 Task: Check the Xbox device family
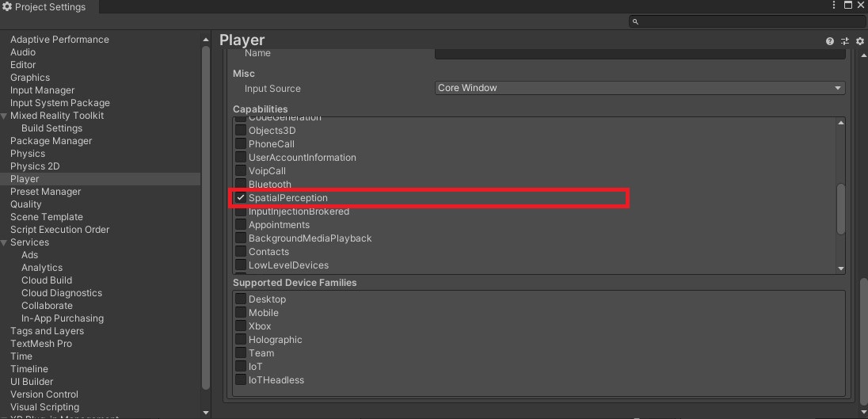point(241,326)
